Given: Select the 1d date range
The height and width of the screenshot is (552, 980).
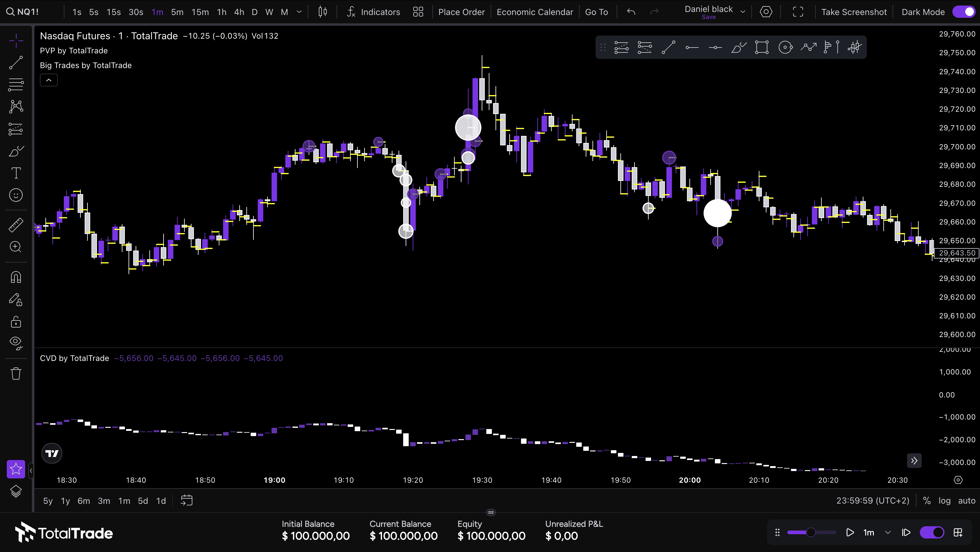Looking at the screenshot, I should [161, 501].
